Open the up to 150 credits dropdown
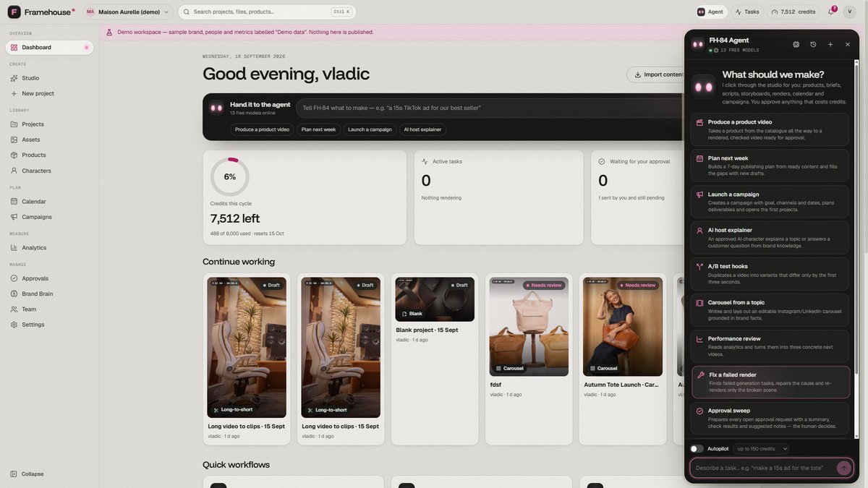Image resolution: width=868 pixels, height=488 pixels. (761, 449)
